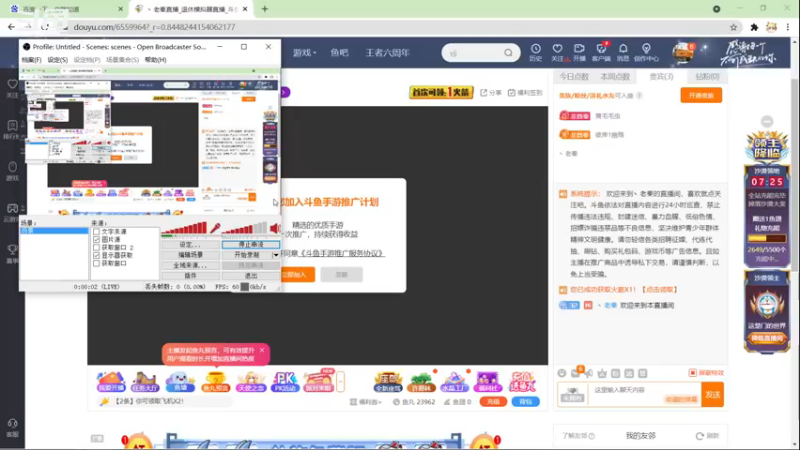Open 天使之恋 activity icon
This screenshot has width=800, height=450.
pyautogui.click(x=251, y=381)
